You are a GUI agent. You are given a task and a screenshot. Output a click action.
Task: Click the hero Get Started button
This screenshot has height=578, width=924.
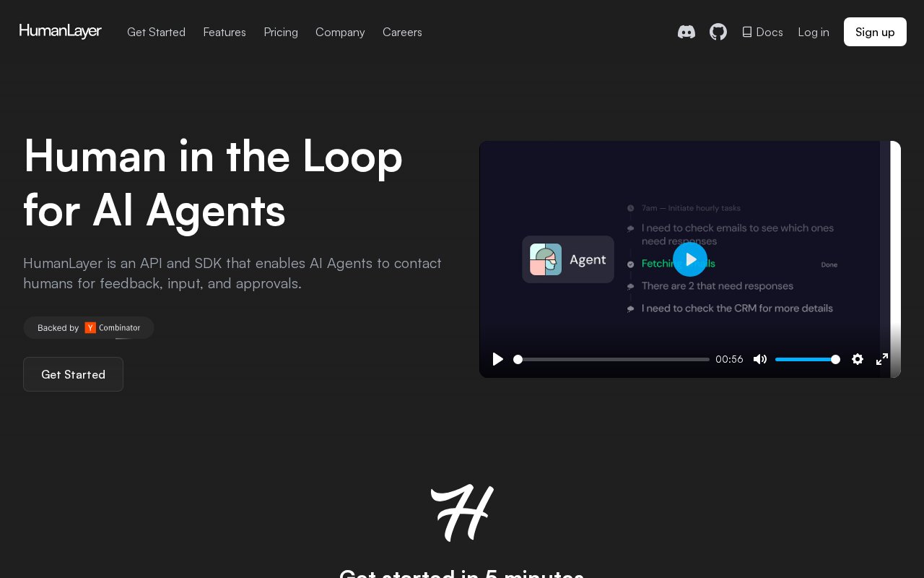[73, 374]
